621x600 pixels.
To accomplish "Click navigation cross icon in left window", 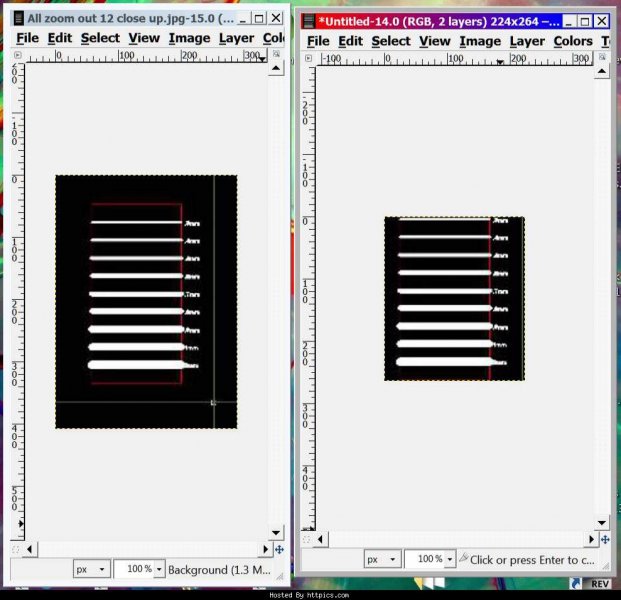I will coord(279,549).
